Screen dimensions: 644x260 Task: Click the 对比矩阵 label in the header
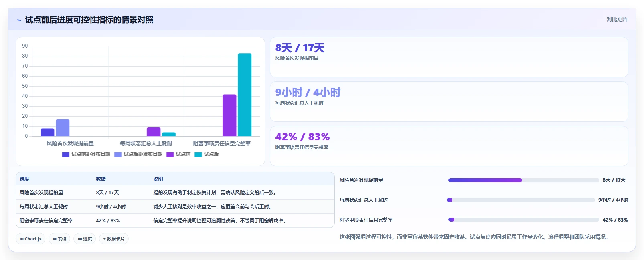tap(617, 19)
